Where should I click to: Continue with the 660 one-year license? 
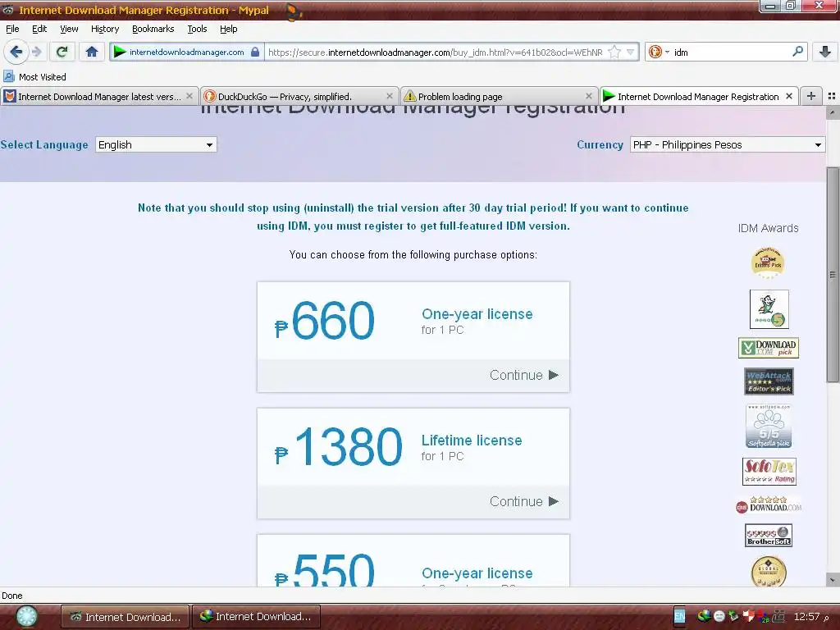(523, 375)
